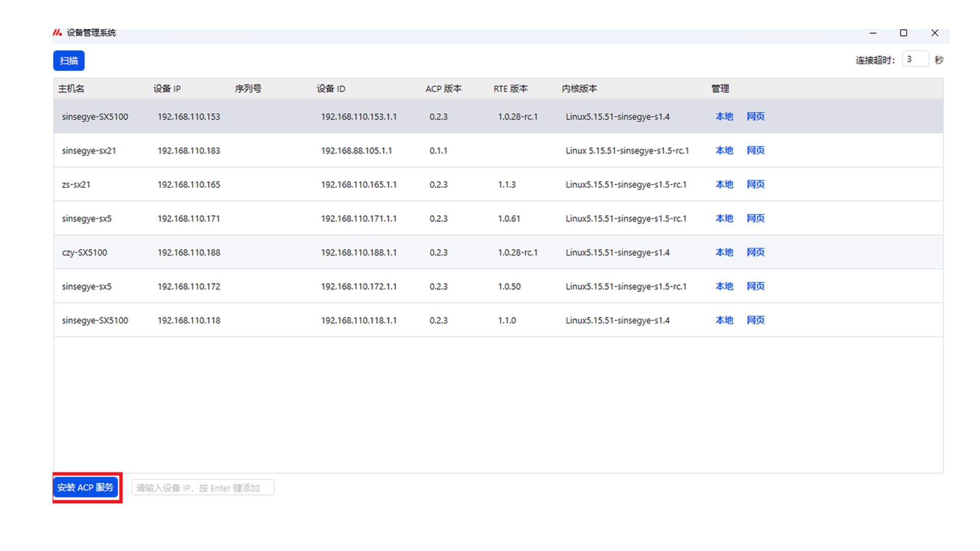The width and height of the screenshot is (980, 551).
Task: Click kernel cell Linux 5.15.51-sinsegye-s1.5-rc.1 of sinsegye-sx21
Action: [627, 151]
